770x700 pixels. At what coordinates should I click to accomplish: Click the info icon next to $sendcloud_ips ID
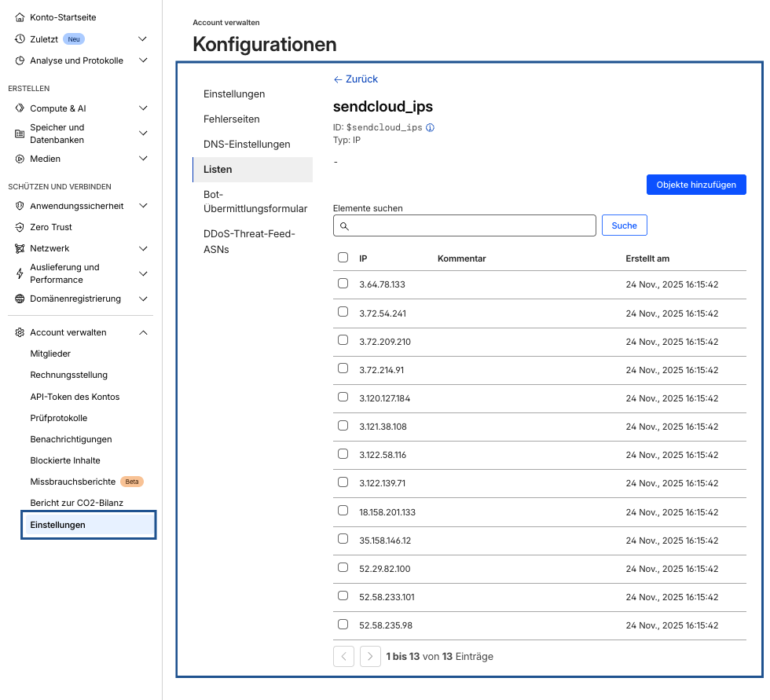coord(431,127)
